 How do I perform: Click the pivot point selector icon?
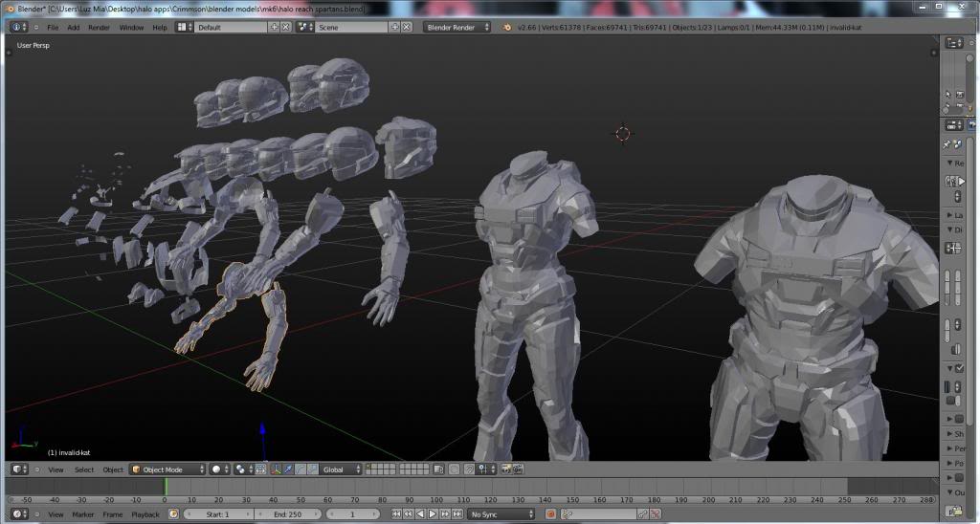coord(241,469)
